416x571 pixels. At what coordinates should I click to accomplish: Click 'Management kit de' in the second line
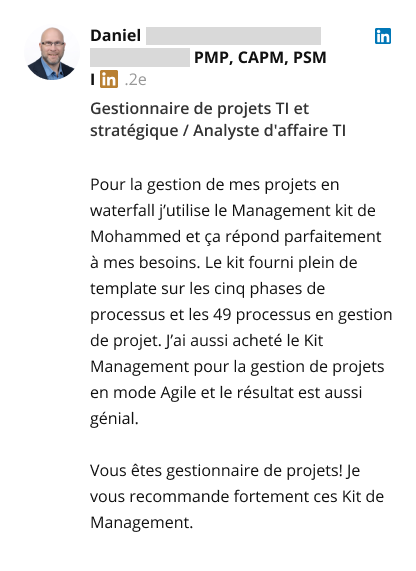pos(304,210)
